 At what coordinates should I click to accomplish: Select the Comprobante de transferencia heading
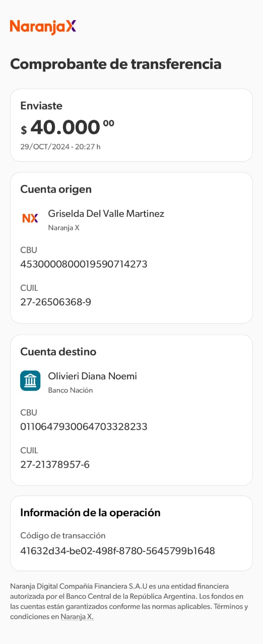click(115, 64)
